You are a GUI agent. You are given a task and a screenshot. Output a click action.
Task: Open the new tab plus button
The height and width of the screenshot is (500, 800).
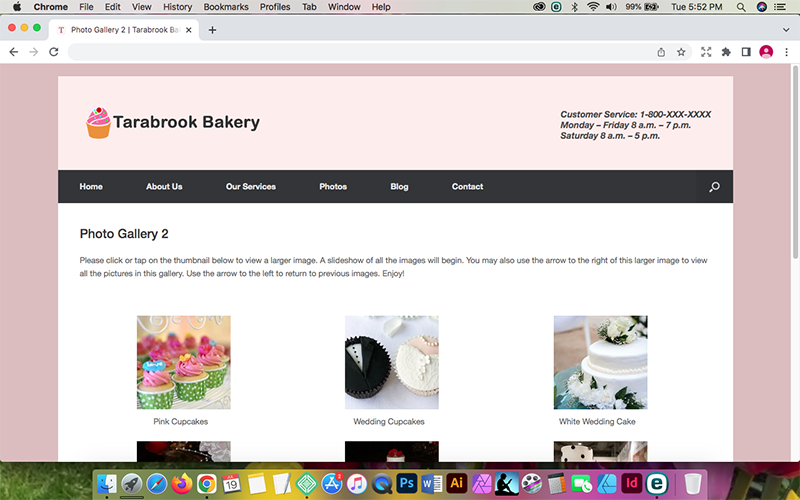coord(212,30)
